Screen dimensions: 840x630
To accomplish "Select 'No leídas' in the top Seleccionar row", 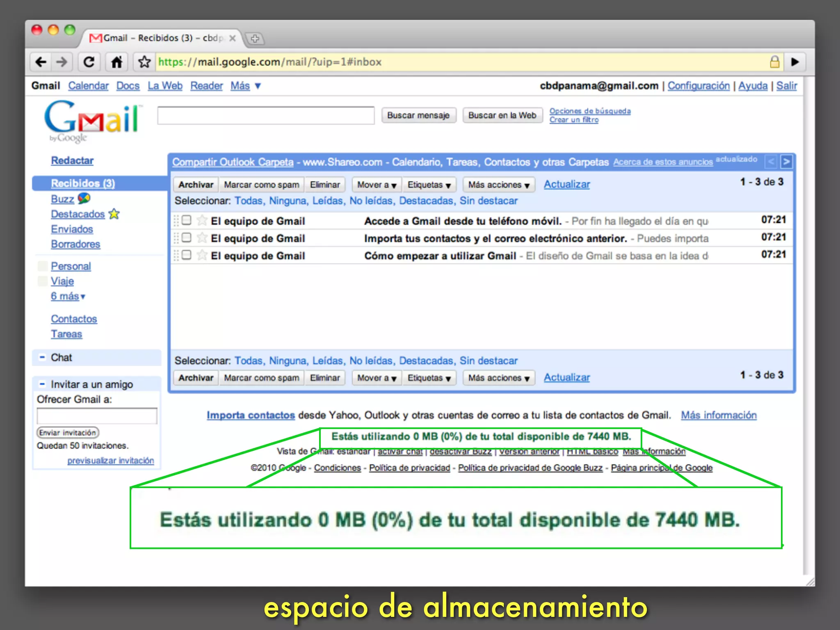I will 372,201.
